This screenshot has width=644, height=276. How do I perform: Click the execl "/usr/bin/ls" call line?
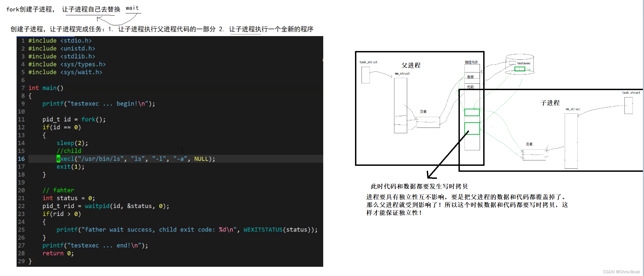136,158
